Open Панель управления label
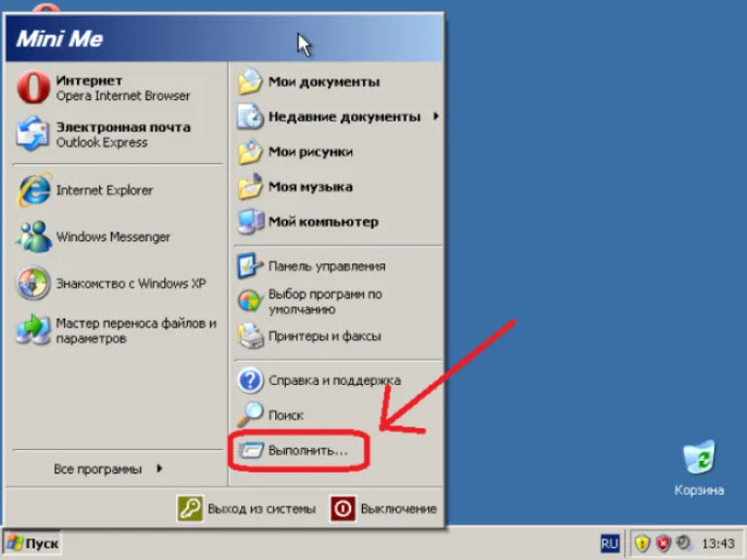 327,266
